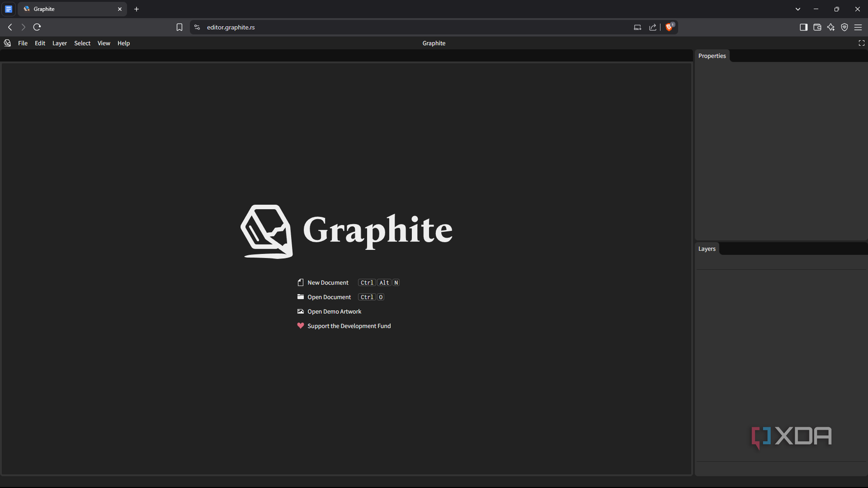The image size is (868, 488).
Task: Click the vertical tabs icon at top-left
Action: 9,9
